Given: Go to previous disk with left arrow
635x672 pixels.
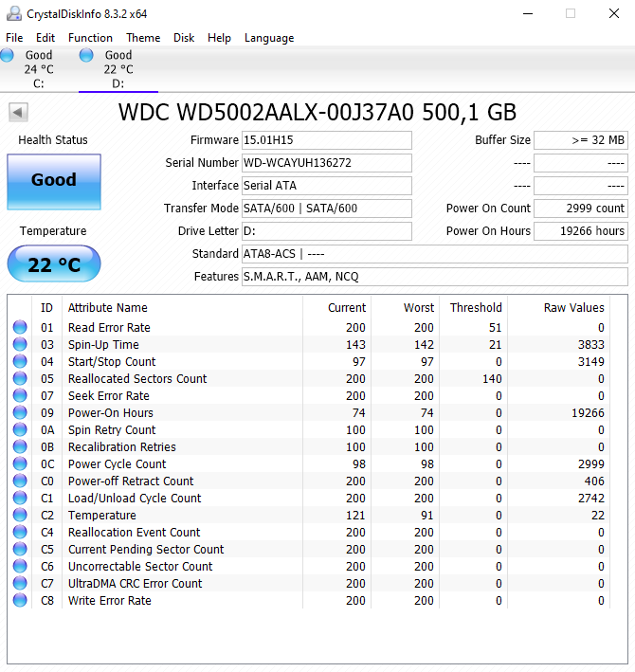Looking at the screenshot, I should click(x=18, y=113).
